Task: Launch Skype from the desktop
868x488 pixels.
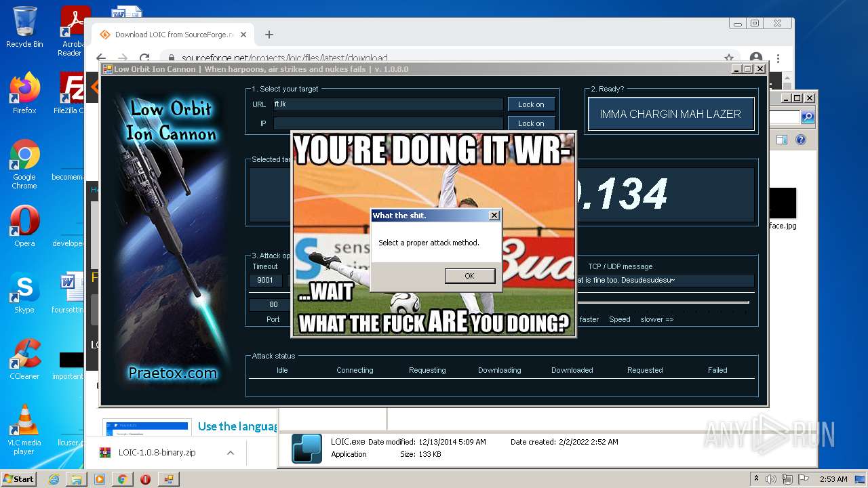Action: [24, 292]
